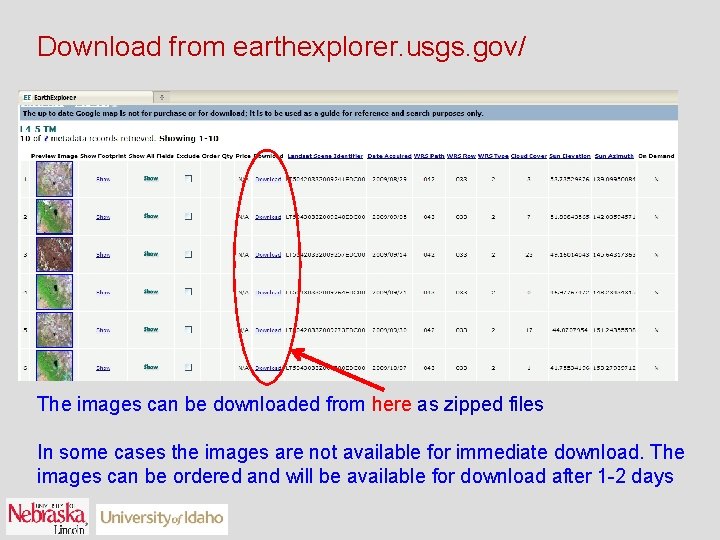
Task: Open the brown preview thumbnail in row 3
Action: pos(54,254)
